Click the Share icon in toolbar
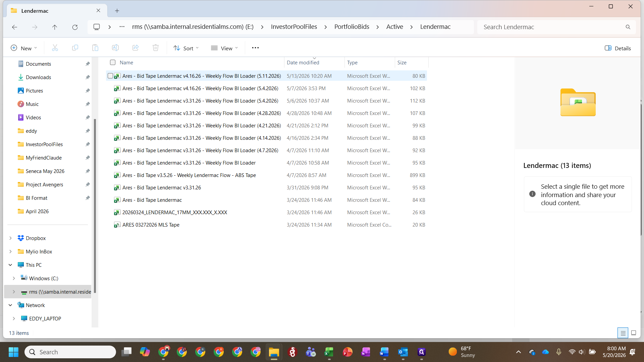The image size is (644, 362). [x=136, y=48]
